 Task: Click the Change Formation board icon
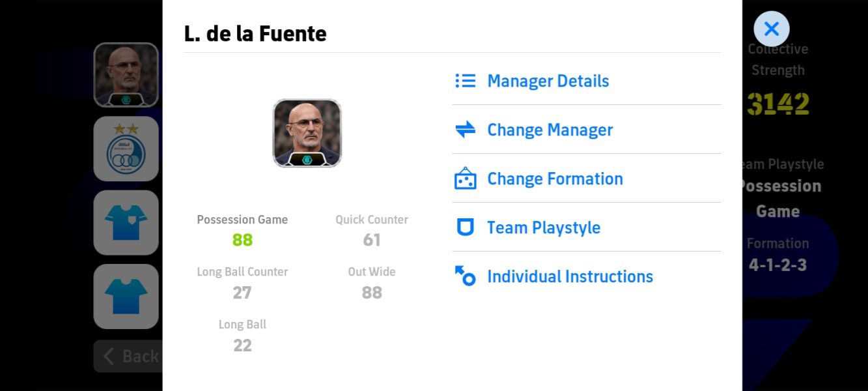465,179
